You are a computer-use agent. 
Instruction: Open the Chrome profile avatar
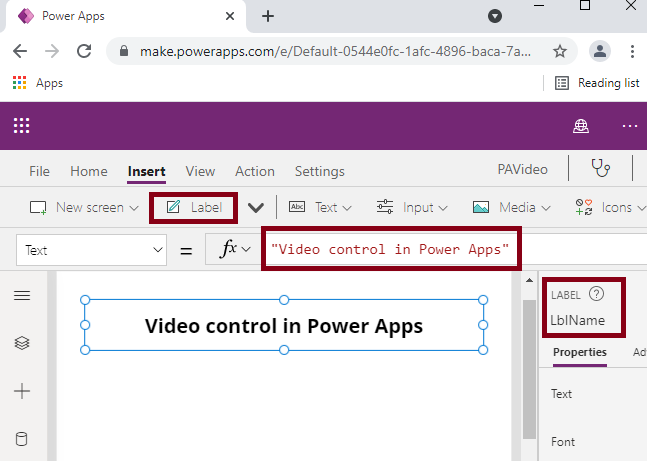600,51
